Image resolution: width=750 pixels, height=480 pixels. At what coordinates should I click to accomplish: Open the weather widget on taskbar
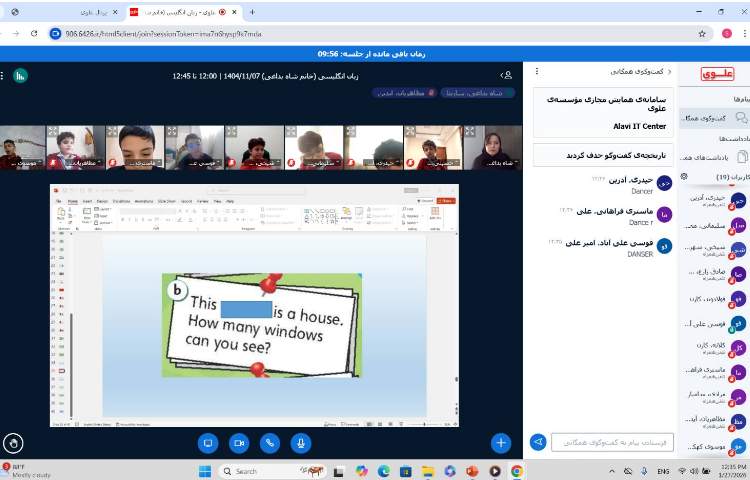click(26, 471)
